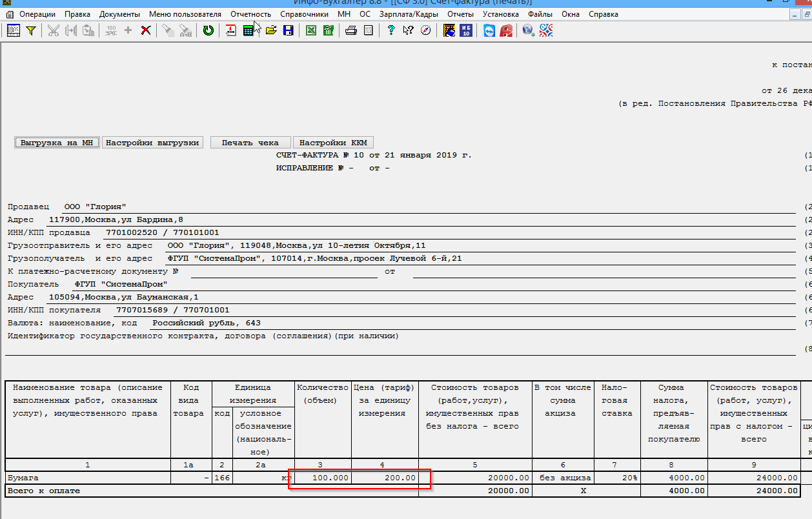Screen dimensions: 812x519
Task: Click the yellow filter funnel icon
Action: coord(30,30)
